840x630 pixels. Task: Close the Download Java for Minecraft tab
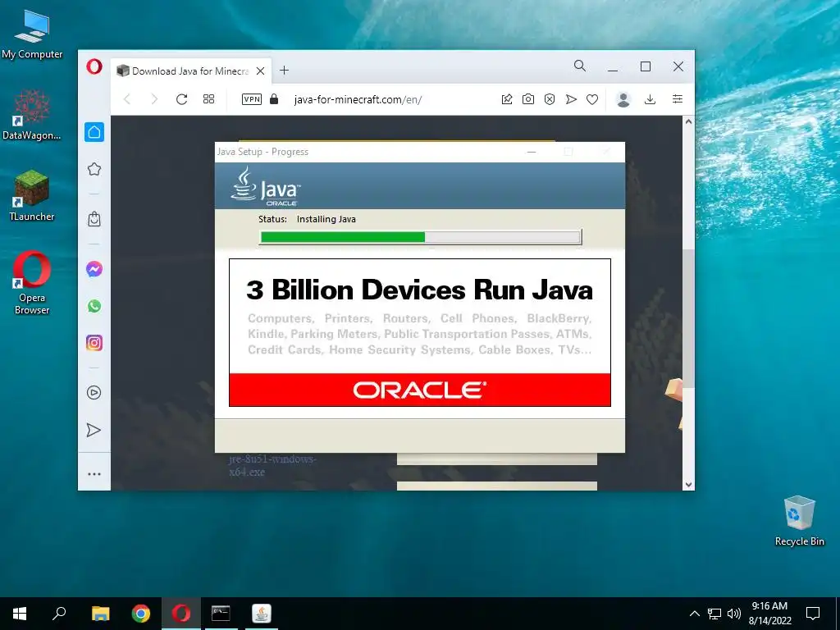pyautogui.click(x=260, y=71)
